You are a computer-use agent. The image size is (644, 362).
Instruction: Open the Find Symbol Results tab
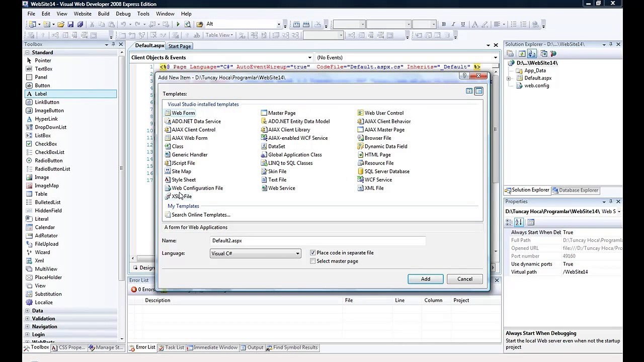(292, 347)
